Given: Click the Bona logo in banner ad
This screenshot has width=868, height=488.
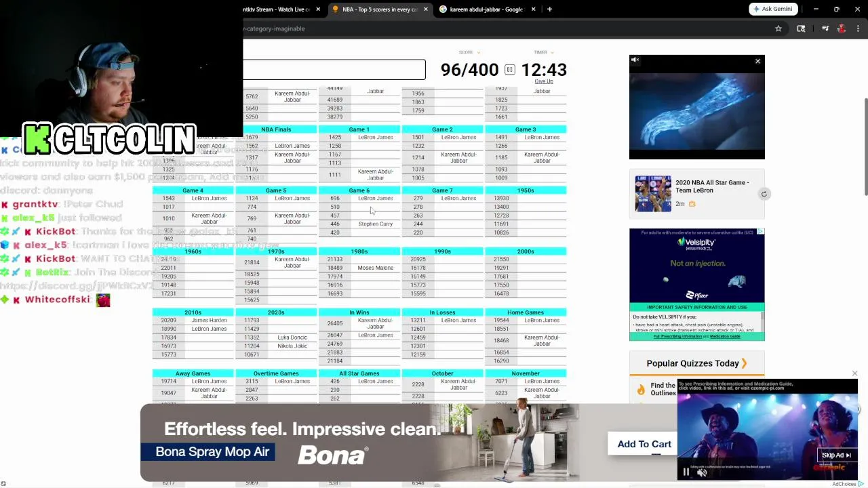Looking at the screenshot, I should click(x=332, y=455).
